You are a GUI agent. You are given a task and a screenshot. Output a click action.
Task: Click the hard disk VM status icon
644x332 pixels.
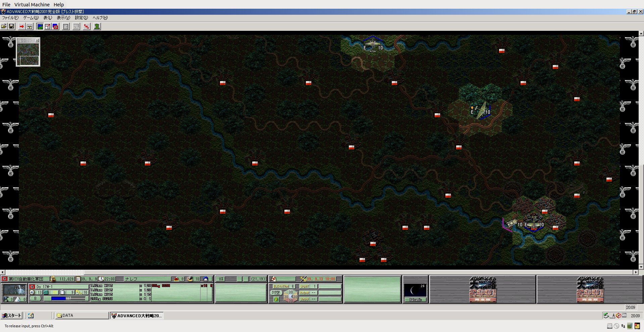[x=610, y=326]
